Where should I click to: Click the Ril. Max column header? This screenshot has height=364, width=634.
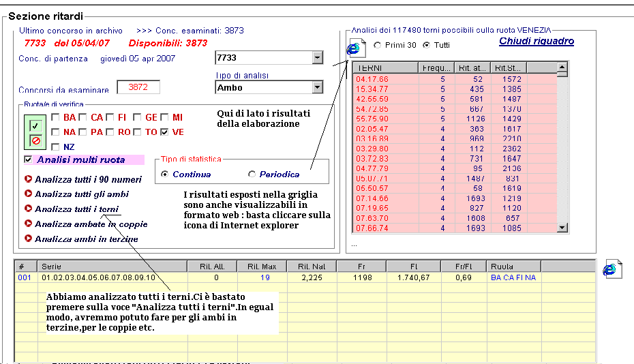260,267
